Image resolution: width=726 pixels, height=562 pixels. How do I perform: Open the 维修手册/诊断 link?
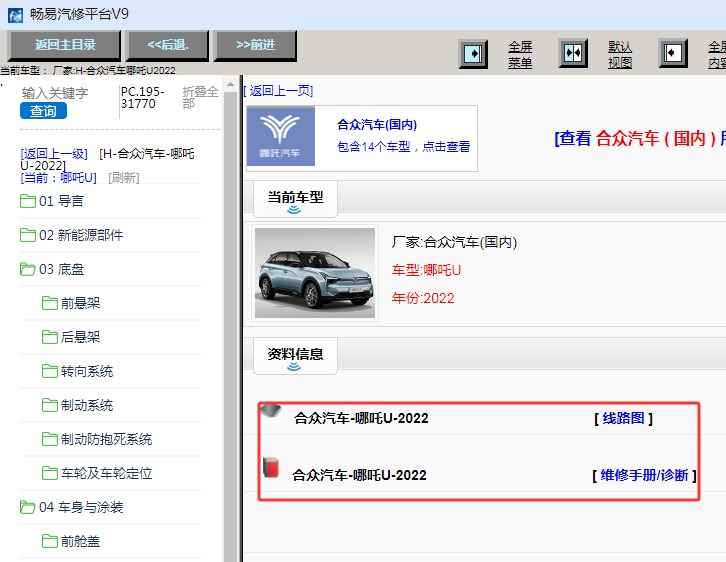[x=644, y=475]
